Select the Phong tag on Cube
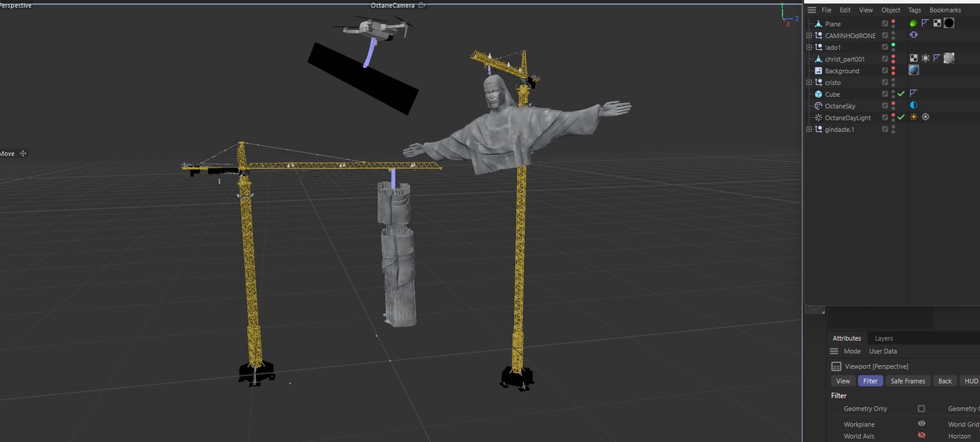The width and height of the screenshot is (980, 442). [913, 93]
